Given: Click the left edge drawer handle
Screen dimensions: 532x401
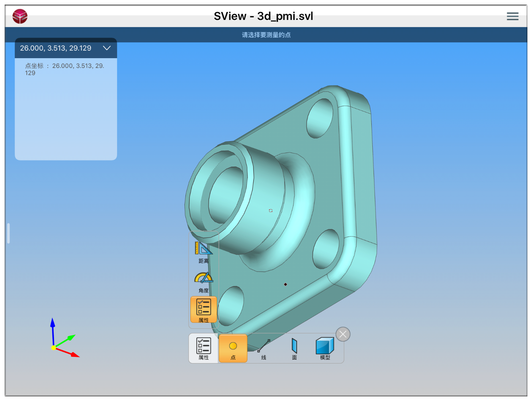Looking at the screenshot, I should tap(9, 233).
